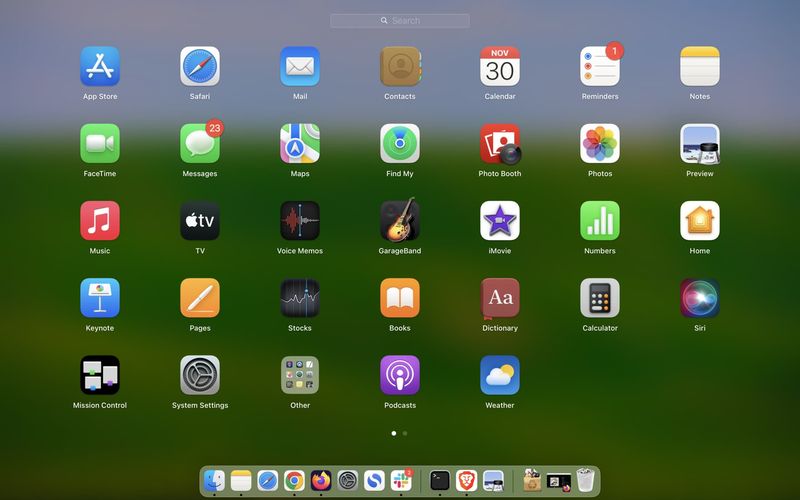Open the Mail app
This screenshot has height=500, width=800.
point(300,66)
